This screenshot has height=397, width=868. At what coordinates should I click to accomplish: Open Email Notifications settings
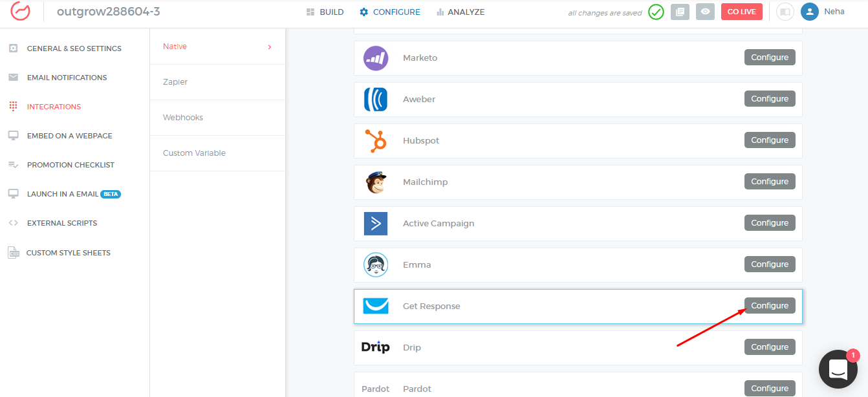pyautogui.click(x=67, y=78)
